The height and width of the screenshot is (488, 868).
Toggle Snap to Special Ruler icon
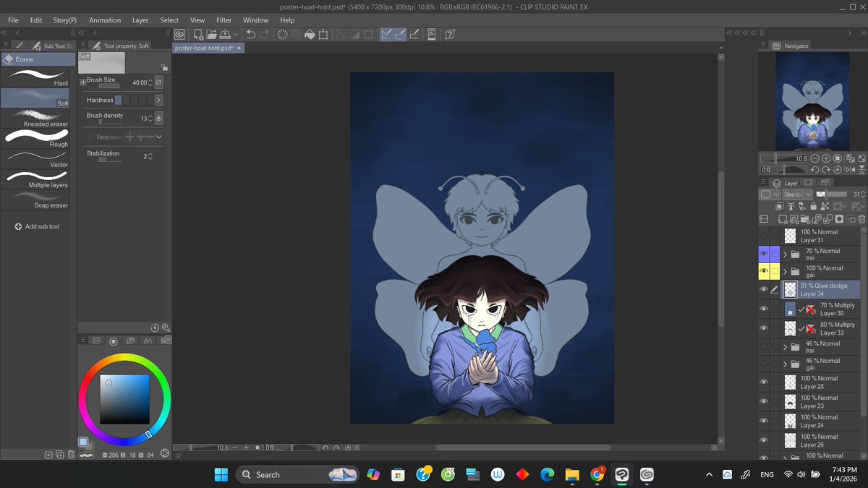pyautogui.click(x=400, y=34)
